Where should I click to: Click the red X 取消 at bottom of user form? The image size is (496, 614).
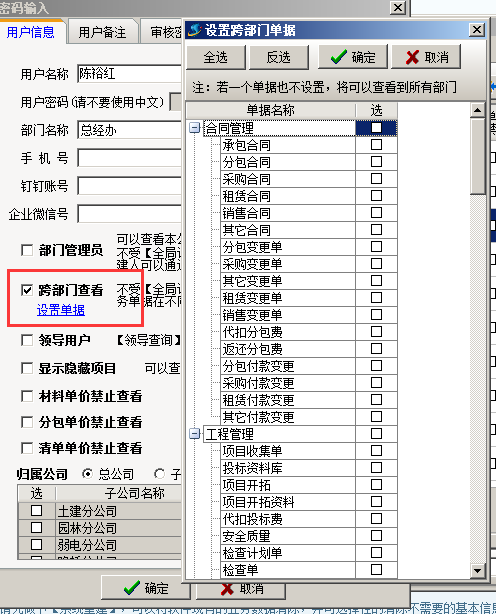(240, 589)
